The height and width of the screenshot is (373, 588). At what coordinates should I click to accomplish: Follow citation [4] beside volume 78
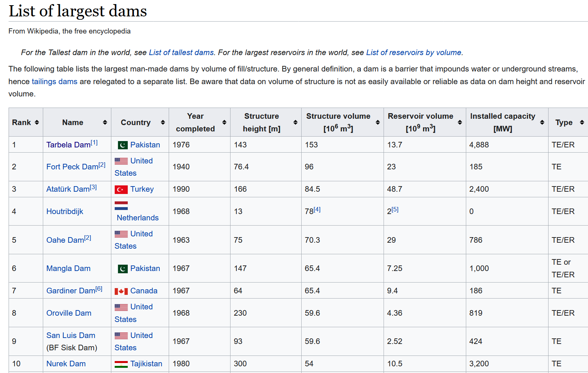[x=317, y=209]
